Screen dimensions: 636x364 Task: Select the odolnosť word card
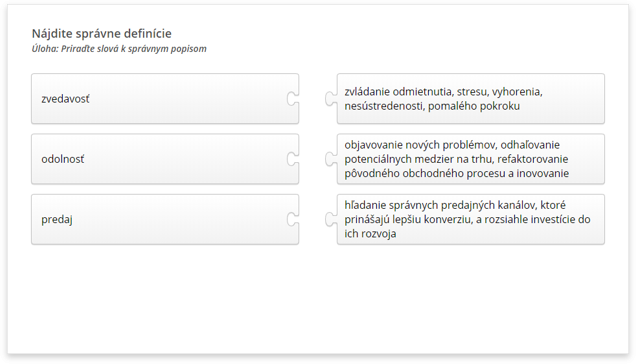pos(165,159)
